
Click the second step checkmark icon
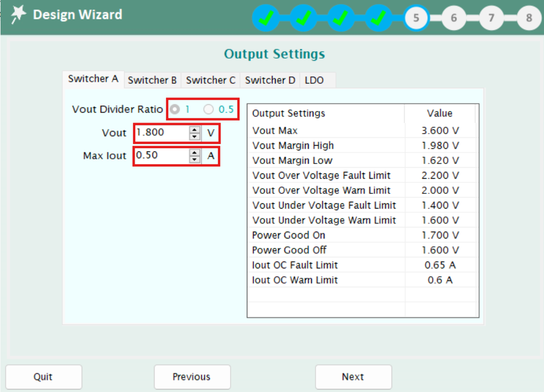302,18
